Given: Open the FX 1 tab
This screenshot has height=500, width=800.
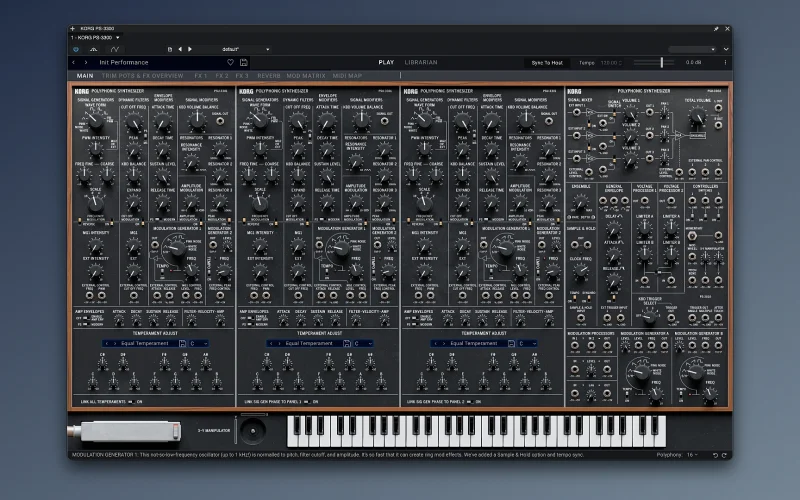Looking at the screenshot, I should (x=201, y=76).
